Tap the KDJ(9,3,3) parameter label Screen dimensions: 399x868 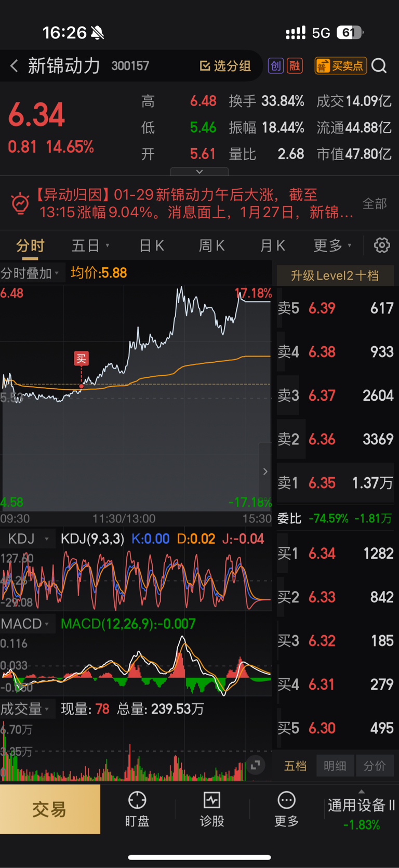92,539
